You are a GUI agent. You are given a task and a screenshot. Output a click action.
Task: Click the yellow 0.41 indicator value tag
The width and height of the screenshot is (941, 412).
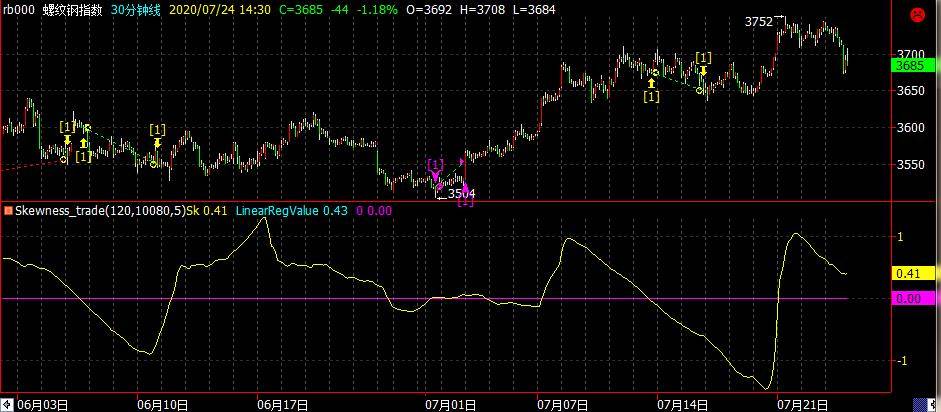[x=915, y=273]
